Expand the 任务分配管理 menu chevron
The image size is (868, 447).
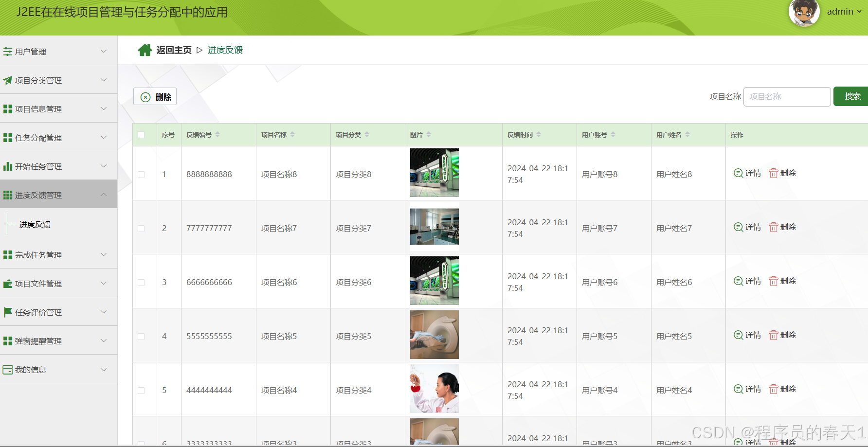click(104, 137)
